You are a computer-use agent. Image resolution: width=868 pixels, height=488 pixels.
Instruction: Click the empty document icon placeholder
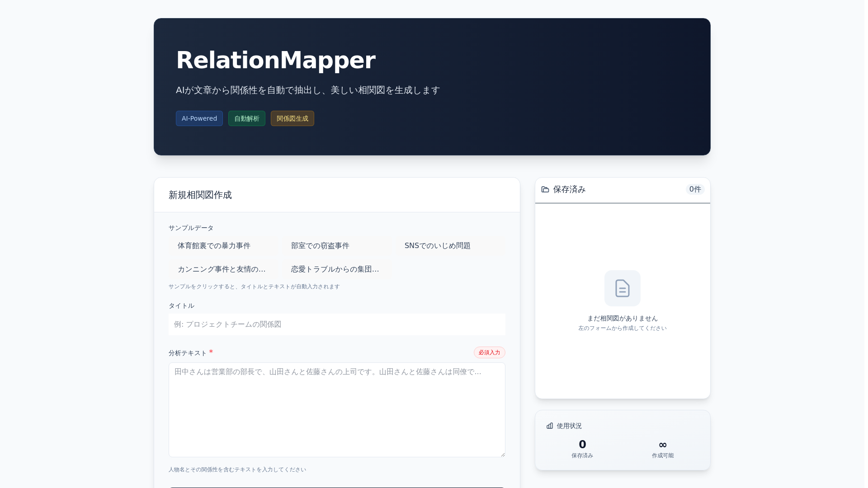coord(623,288)
